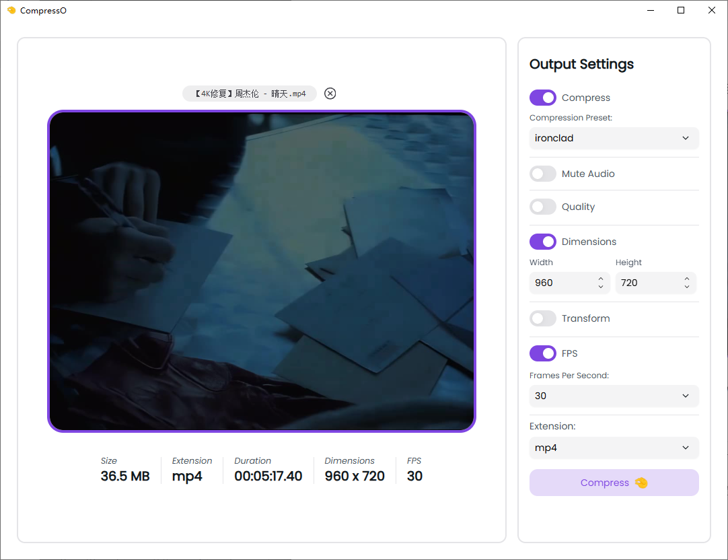Click into the Height input field
The height and width of the screenshot is (560, 728).
pos(646,283)
